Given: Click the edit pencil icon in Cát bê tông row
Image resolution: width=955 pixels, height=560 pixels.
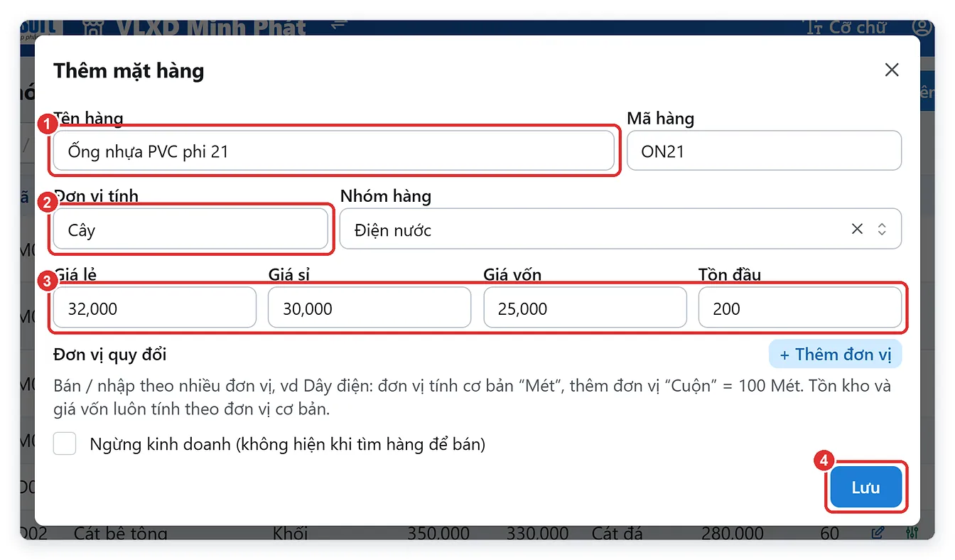Looking at the screenshot, I should (878, 532).
